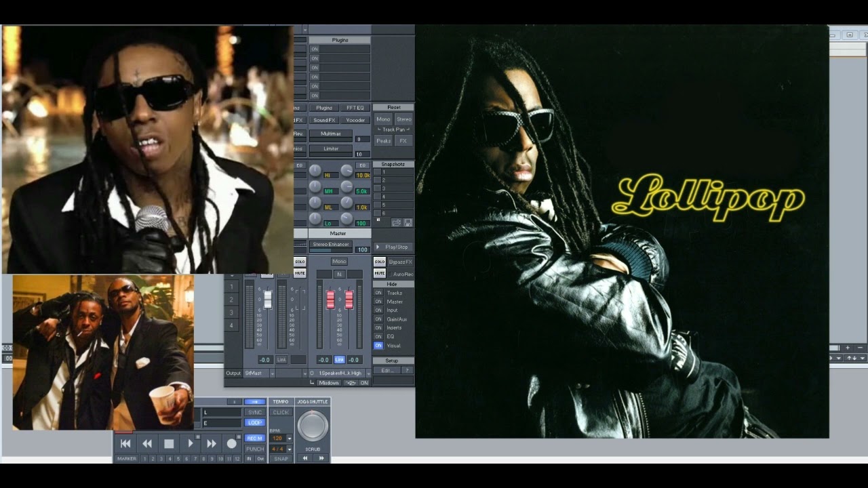Toggle Hide EQ ON button

click(x=378, y=336)
